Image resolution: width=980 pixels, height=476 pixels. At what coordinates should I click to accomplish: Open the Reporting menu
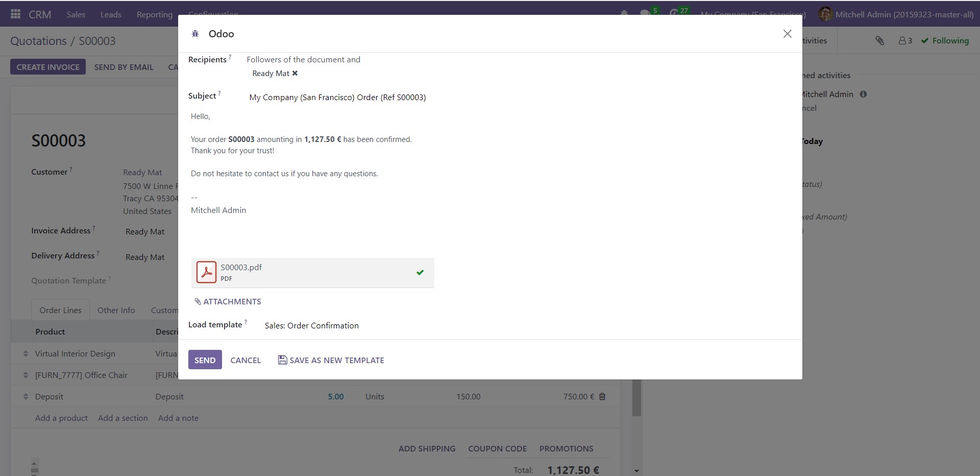coord(155,14)
